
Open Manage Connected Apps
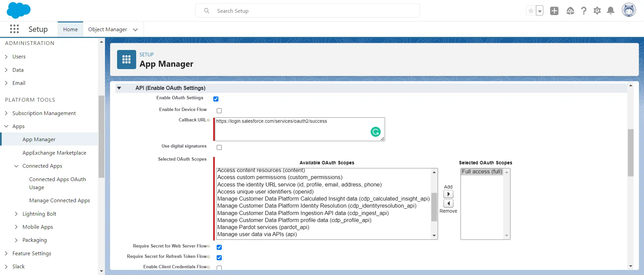[59, 201]
